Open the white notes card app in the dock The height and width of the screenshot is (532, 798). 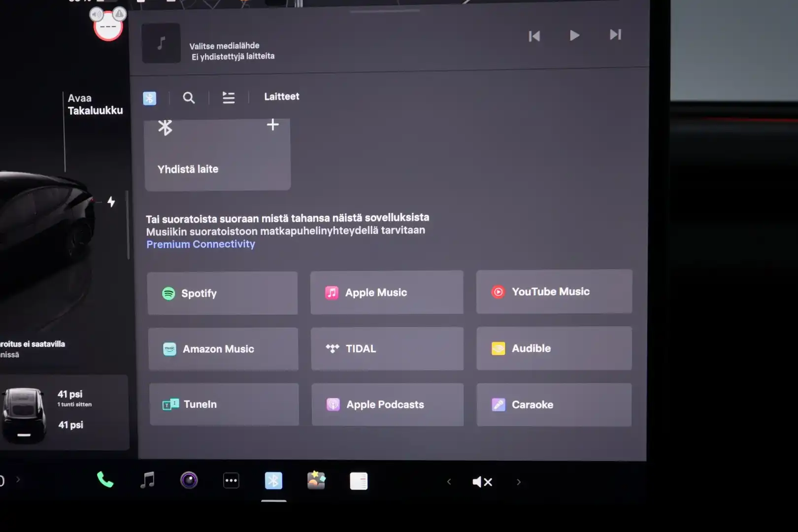tap(359, 481)
